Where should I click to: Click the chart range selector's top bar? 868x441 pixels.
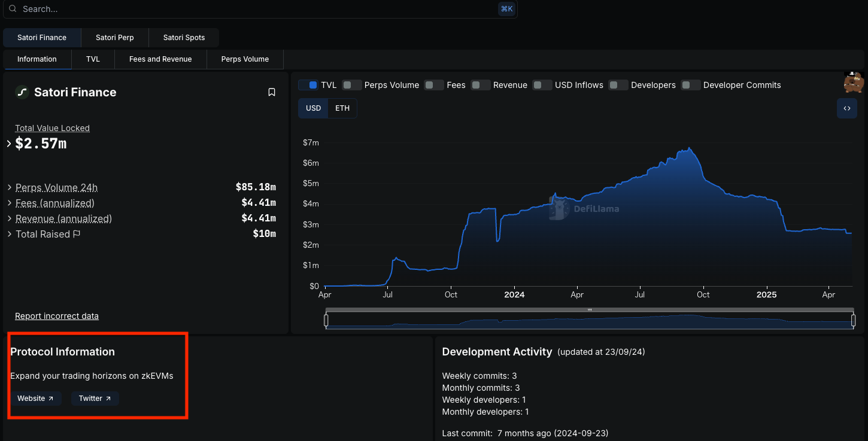(x=590, y=310)
